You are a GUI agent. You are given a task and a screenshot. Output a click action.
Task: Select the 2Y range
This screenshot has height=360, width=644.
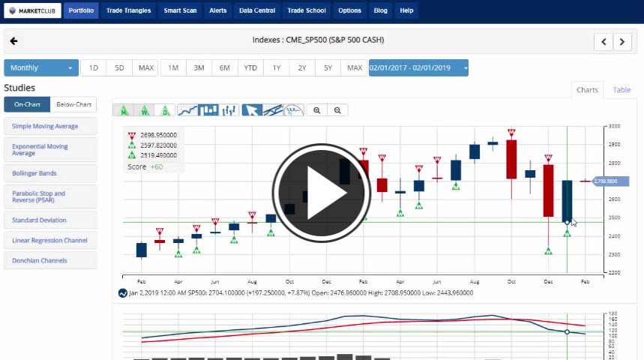[302, 67]
